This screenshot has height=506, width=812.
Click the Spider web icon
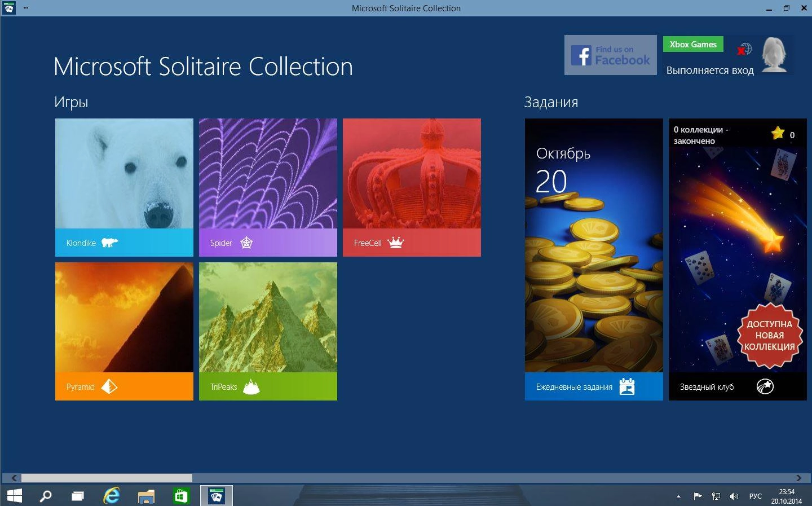246,243
